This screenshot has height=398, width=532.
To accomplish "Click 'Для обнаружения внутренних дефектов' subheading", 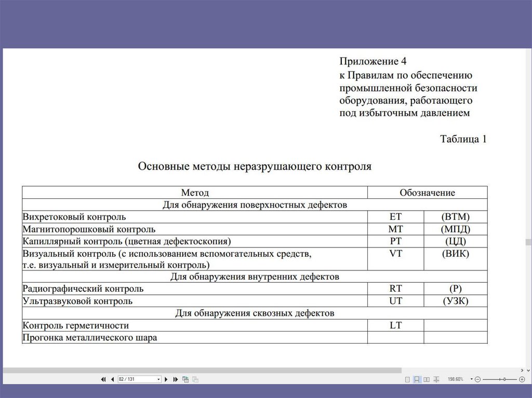I will pos(255,277).
